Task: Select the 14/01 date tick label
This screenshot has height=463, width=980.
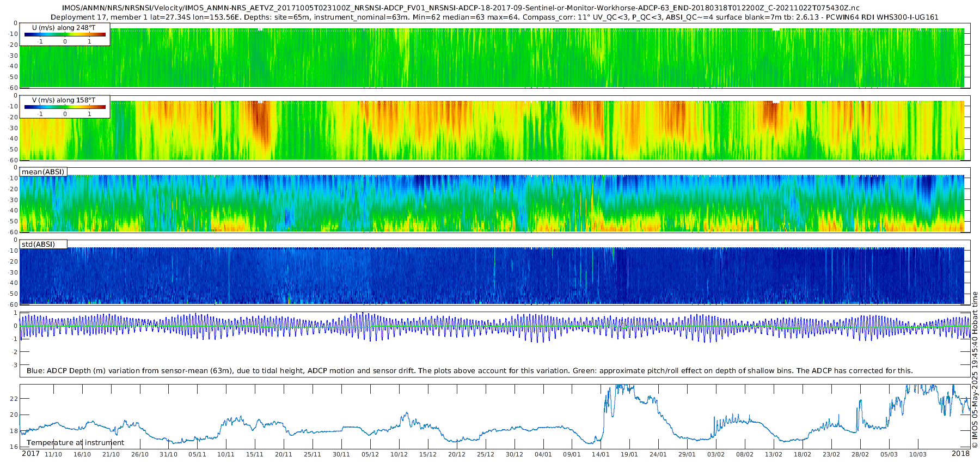Action: point(601,454)
